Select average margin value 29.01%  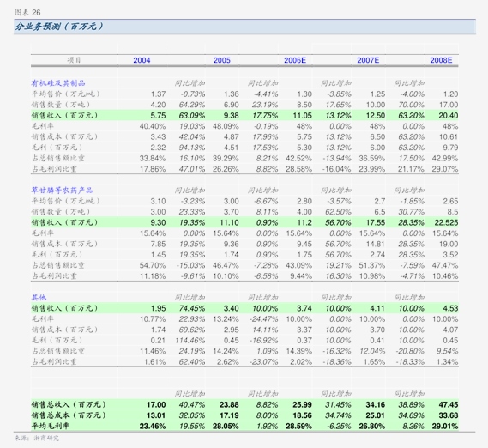pos(445,426)
